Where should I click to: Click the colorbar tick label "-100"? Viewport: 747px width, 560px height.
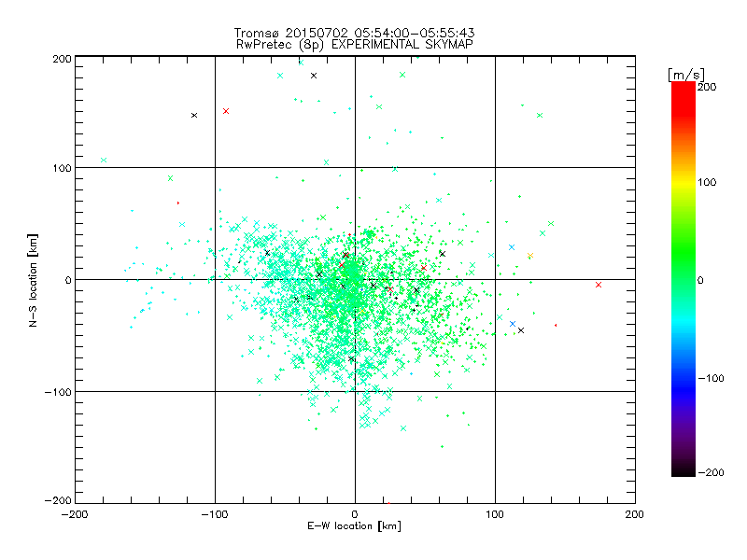pos(711,378)
